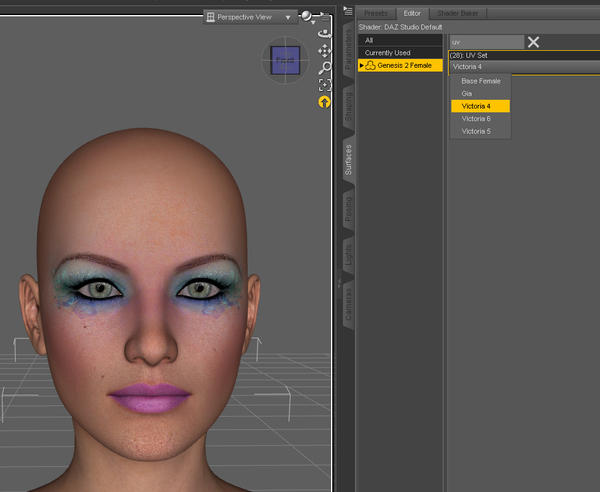Screen dimensions: 600x492
Task: Open the Lights side tab
Action: coord(348,255)
